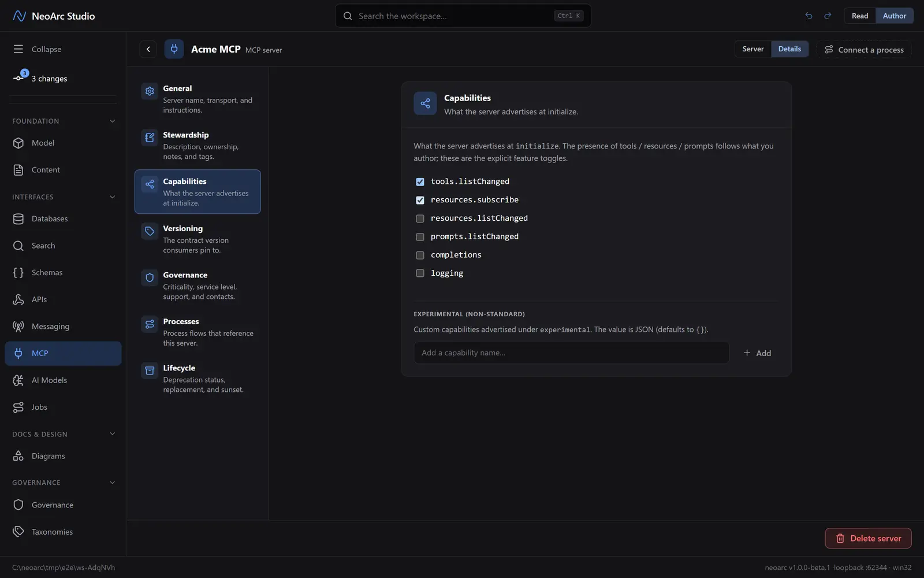Switch to Read mode
This screenshot has height=578, width=924.
coord(860,16)
